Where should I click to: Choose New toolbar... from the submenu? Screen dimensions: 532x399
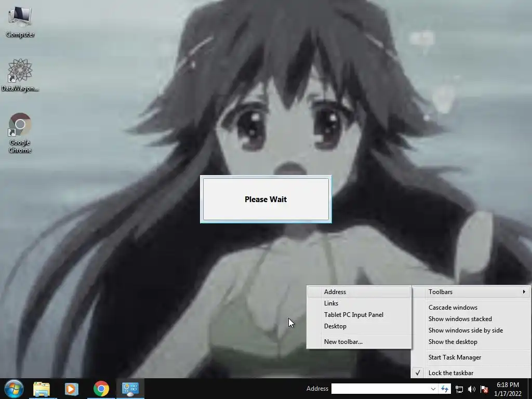coord(359,342)
